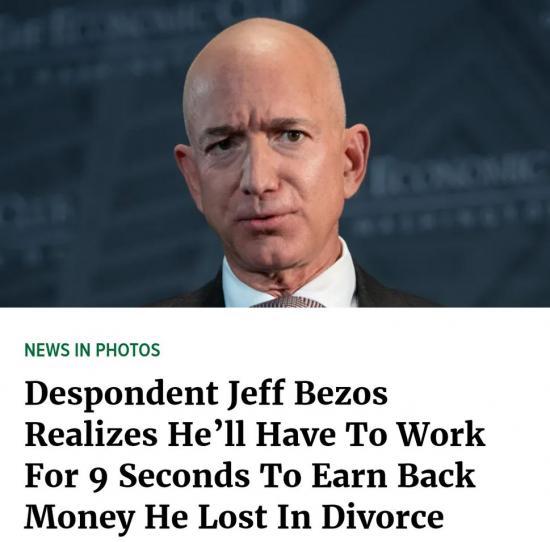The height and width of the screenshot is (542, 550).
Task: Click the word 'Money' in the headline
Action: click(x=80, y=519)
